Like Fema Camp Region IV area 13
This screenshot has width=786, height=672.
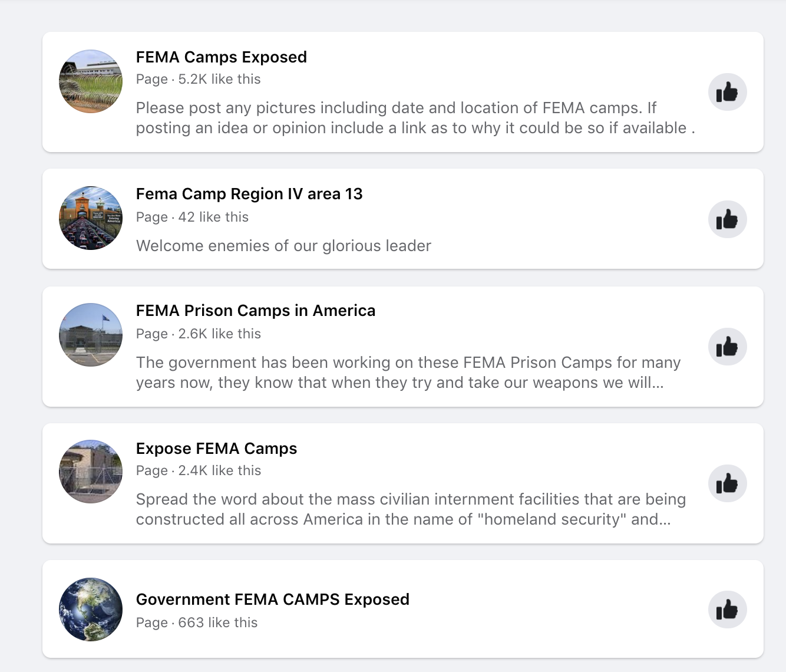(727, 219)
